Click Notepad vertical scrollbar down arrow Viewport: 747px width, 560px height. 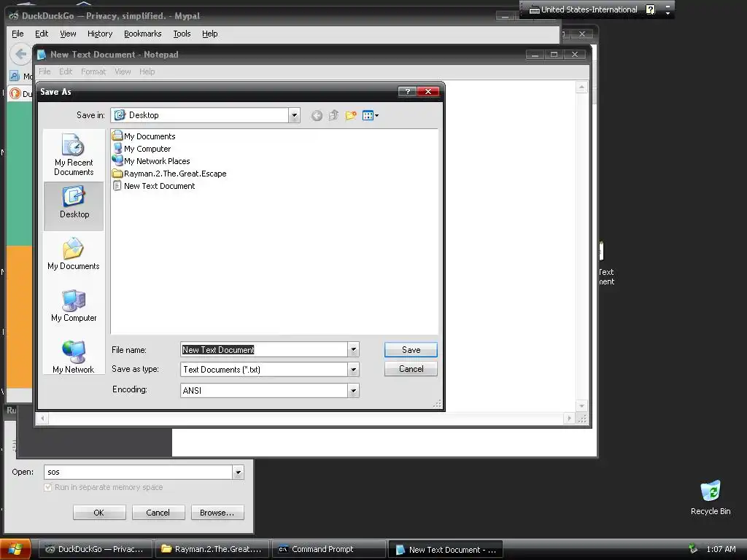(x=581, y=406)
